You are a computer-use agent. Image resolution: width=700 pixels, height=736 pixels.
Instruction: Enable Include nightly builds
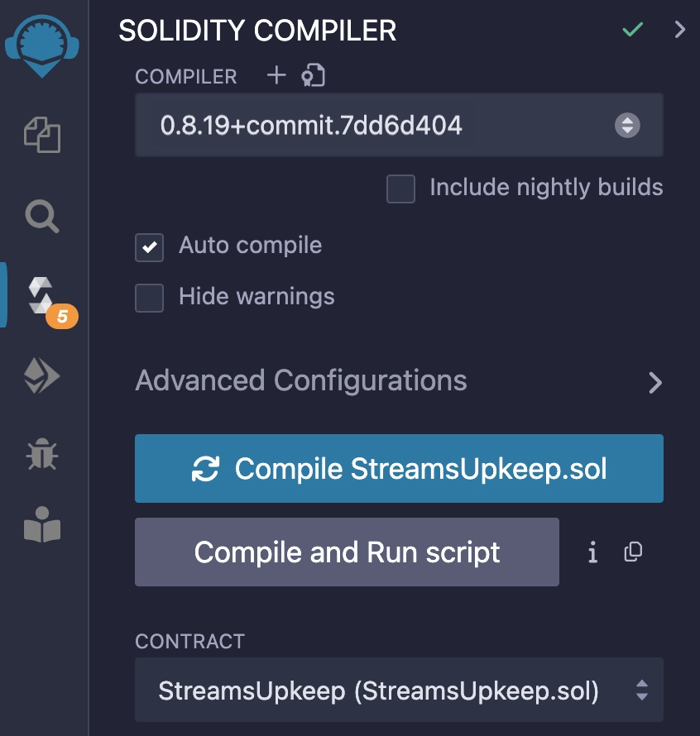tap(400, 189)
